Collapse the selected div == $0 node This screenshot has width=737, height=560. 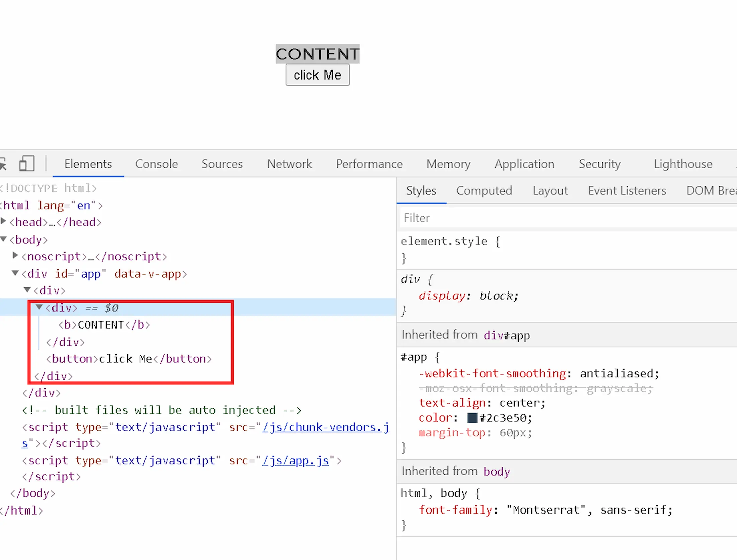point(39,307)
